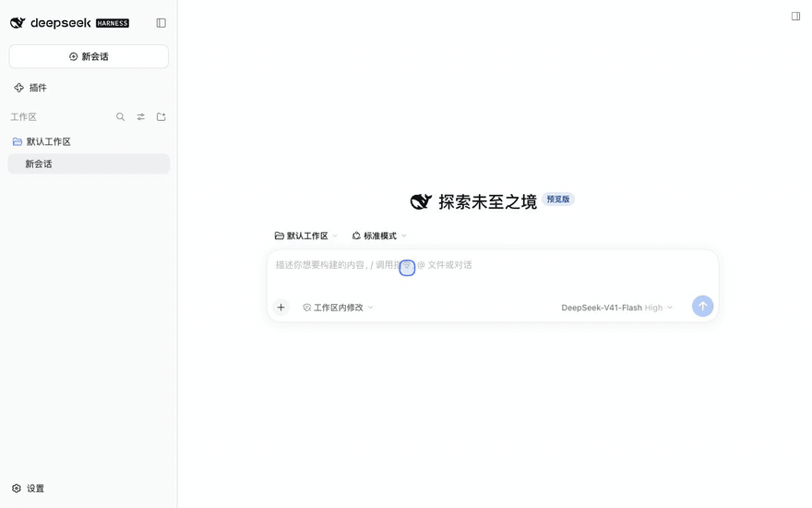Open the 标准模式 mode dropdown
Viewport: 812px width, 508px height.
pos(379,236)
